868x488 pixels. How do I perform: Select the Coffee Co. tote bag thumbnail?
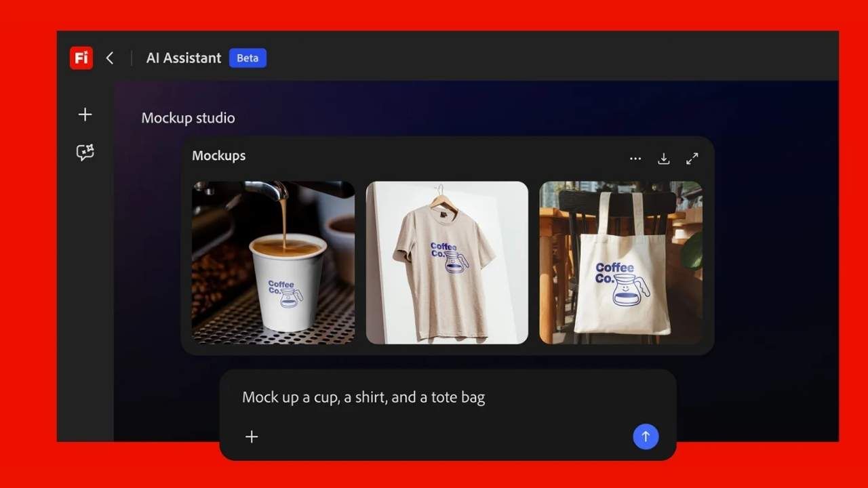tap(620, 262)
